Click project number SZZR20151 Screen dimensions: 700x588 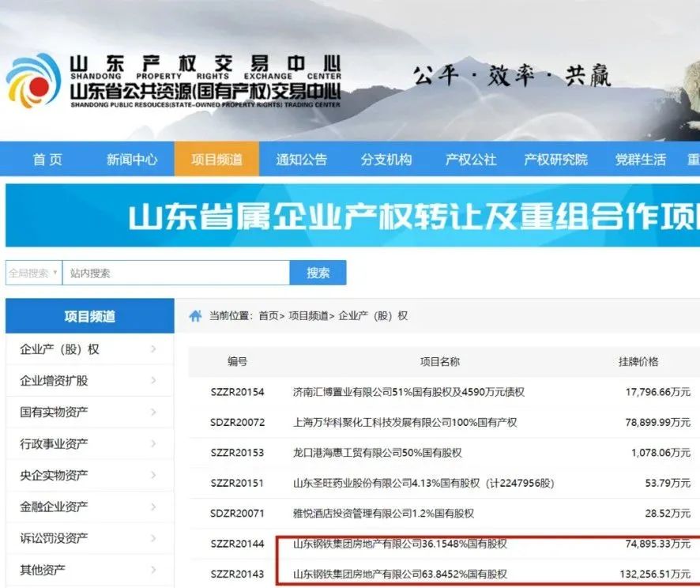[238, 483]
